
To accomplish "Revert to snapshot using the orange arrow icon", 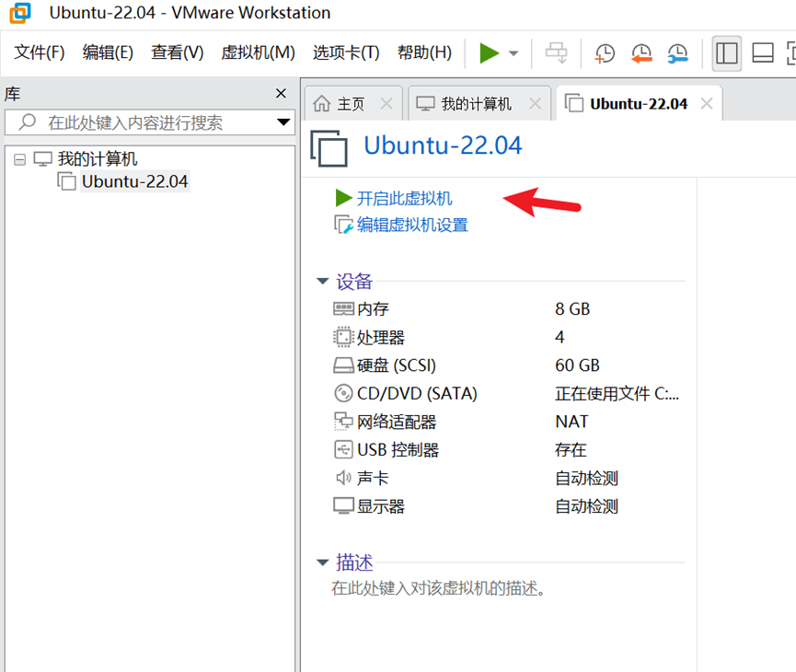I will click(x=641, y=52).
